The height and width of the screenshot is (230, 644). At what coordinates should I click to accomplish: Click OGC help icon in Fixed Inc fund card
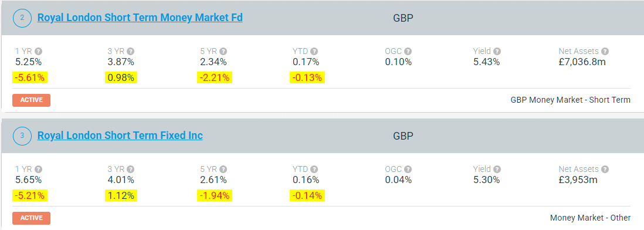408,169
